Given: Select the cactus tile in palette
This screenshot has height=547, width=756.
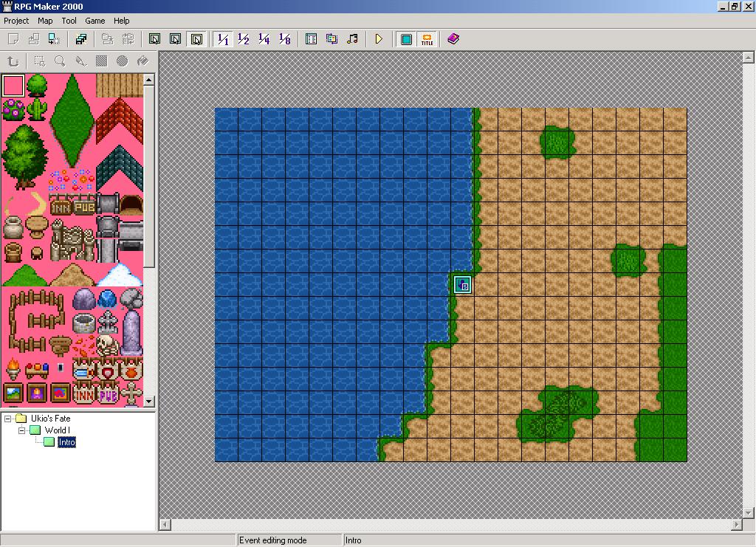Looking at the screenshot, I should click(37, 109).
